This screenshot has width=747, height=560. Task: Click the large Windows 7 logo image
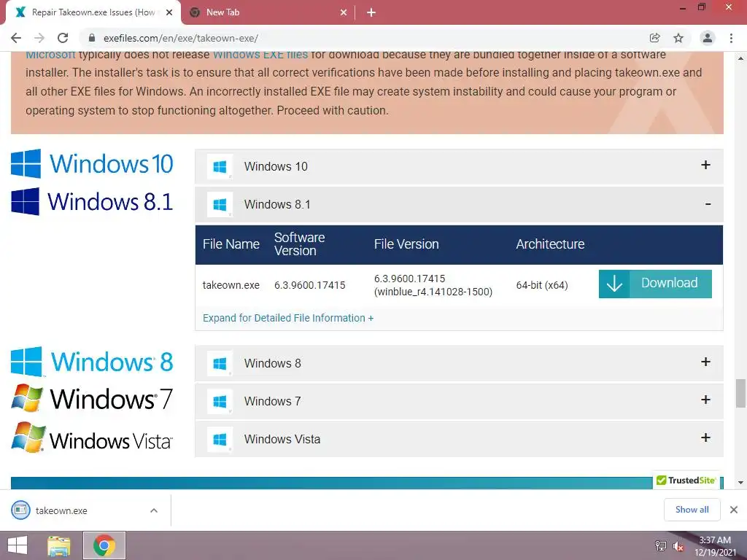click(x=92, y=398)
